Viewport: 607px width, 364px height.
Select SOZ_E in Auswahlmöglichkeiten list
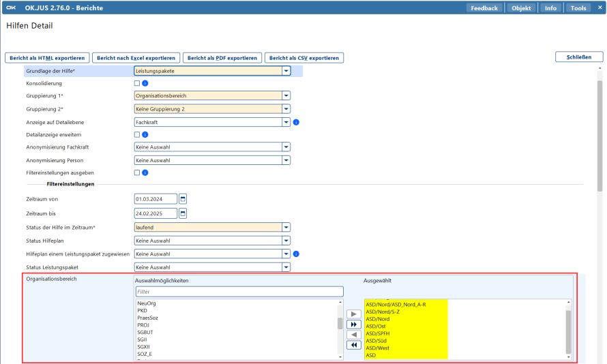coord(145,354)
